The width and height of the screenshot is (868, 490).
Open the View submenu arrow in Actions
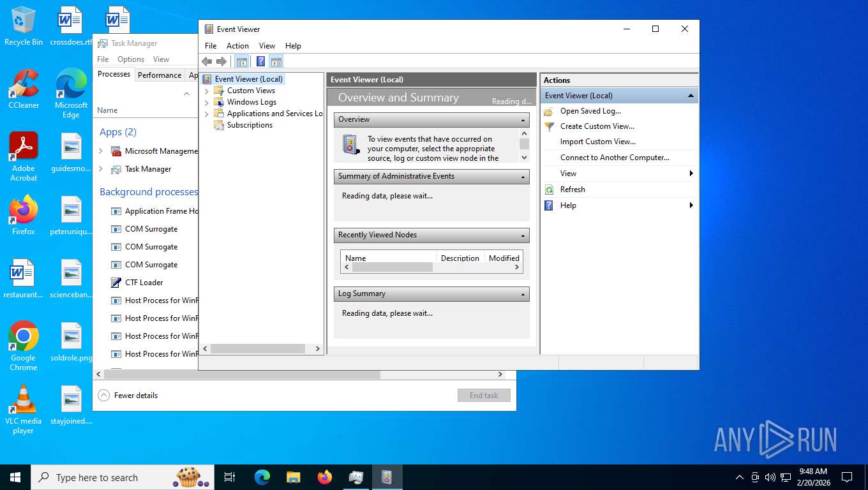(691, 174)
